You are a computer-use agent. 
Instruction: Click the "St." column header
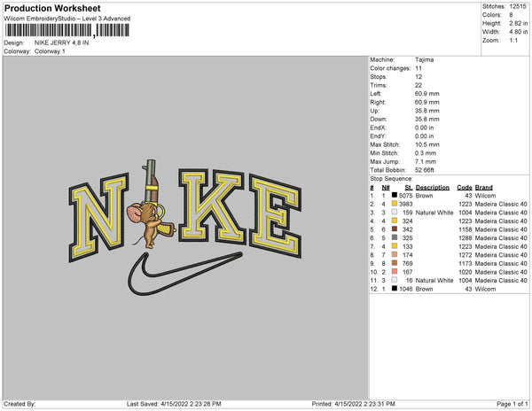(x=409, y=188)
